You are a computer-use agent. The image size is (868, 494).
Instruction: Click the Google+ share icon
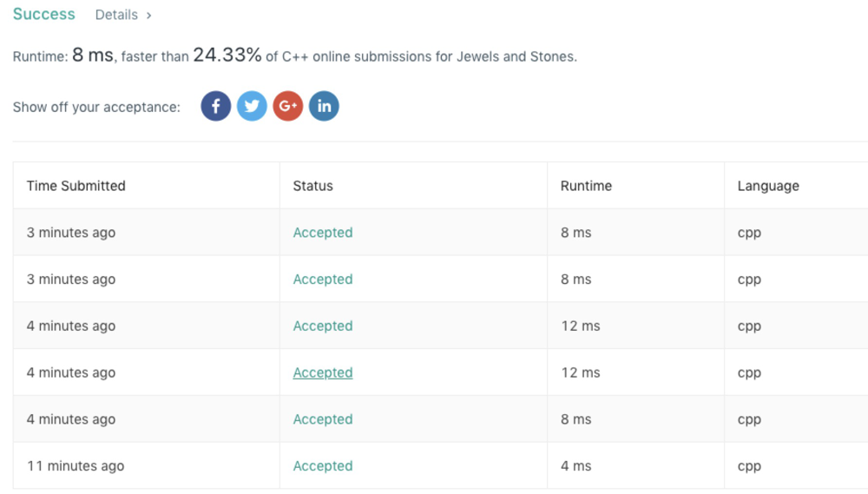tap(287, 107)
